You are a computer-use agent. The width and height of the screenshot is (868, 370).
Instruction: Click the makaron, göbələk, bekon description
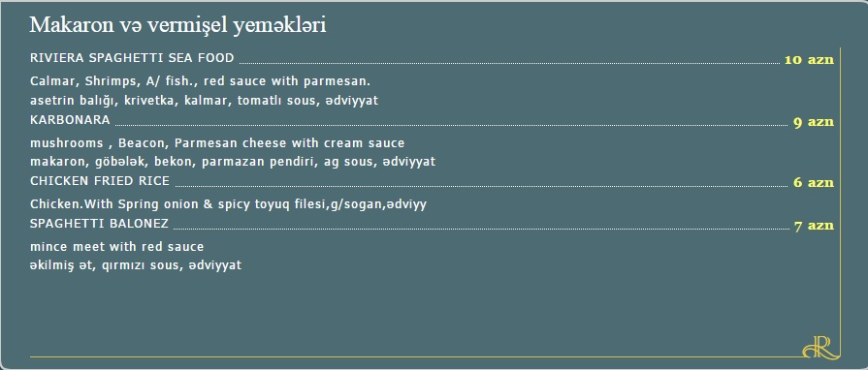tap(233, 162)
